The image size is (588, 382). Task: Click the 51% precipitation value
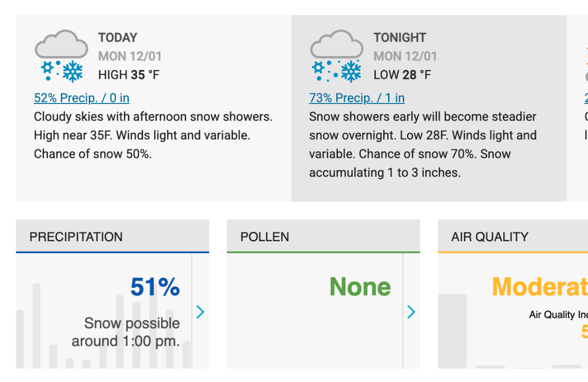(x=155, y=287)
